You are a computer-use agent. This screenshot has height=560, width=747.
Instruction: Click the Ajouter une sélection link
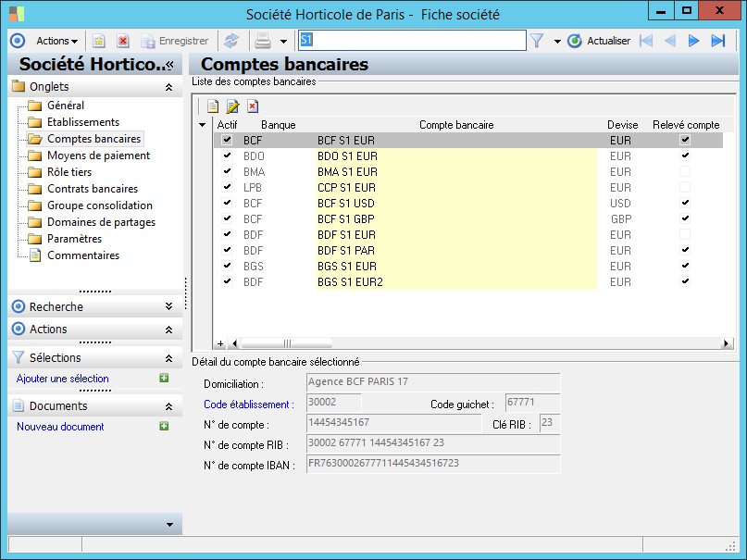click(x=63, y=379)
